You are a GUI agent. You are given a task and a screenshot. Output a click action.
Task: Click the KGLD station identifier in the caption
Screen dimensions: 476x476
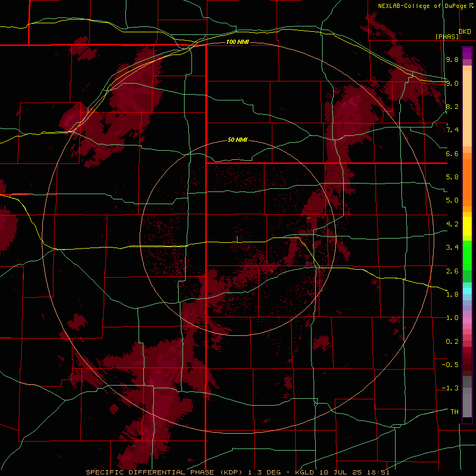pyautogui.click(x=305, y=472)
